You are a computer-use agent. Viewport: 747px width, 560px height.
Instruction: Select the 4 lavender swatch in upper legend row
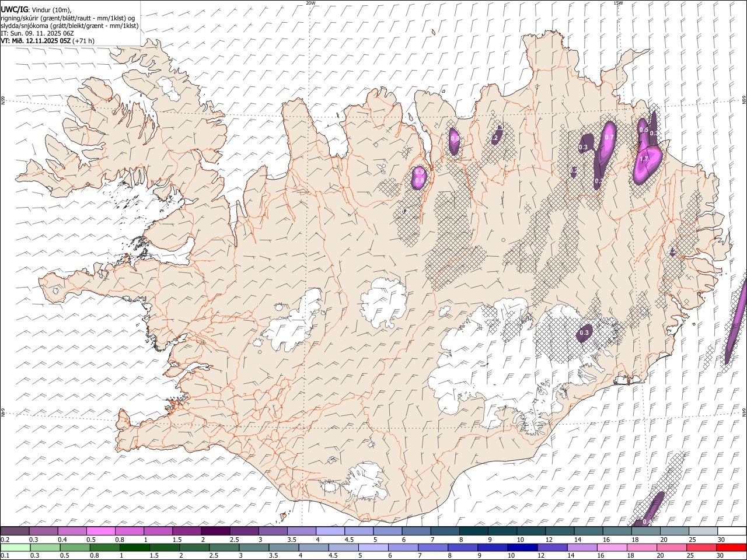pyautogui.click(x=330, y=531)
